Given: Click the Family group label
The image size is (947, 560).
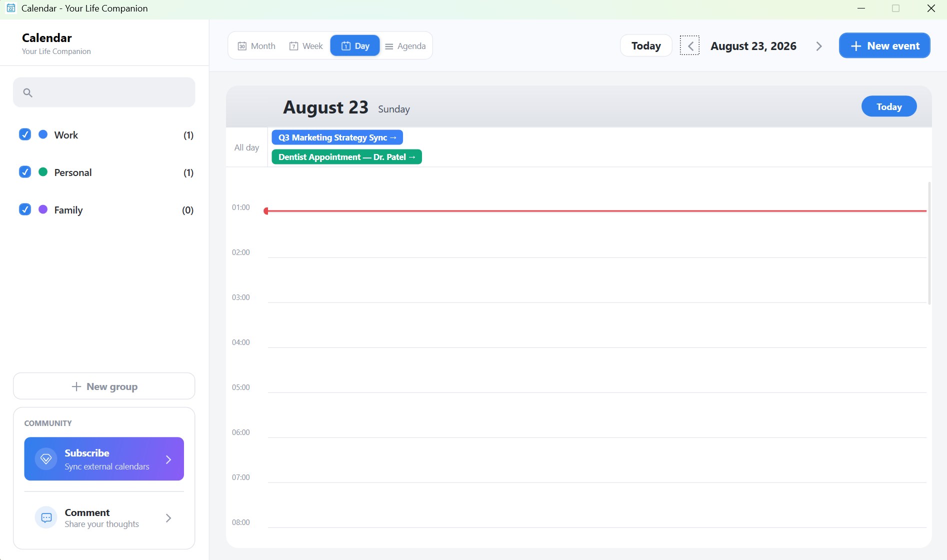Looking at the screenshot, I should (x=68, y=210).
